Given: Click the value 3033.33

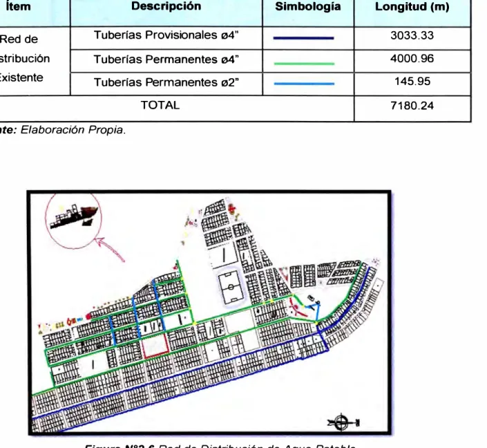Looking at the screenshot, I should click(x=412, y=35).
